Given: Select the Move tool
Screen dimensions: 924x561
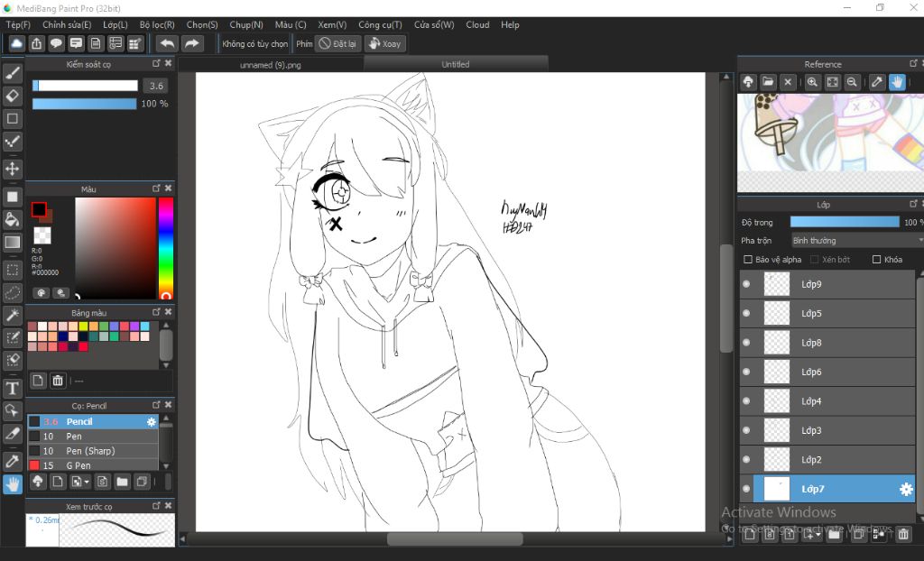Looking at the screenshot, I should (x=13, y=170).
